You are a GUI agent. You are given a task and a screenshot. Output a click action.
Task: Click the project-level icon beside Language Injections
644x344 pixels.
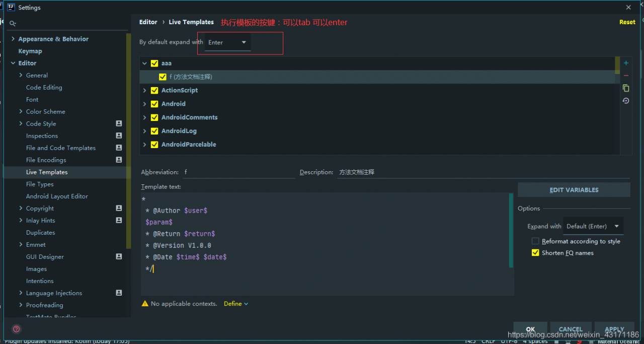119,293
